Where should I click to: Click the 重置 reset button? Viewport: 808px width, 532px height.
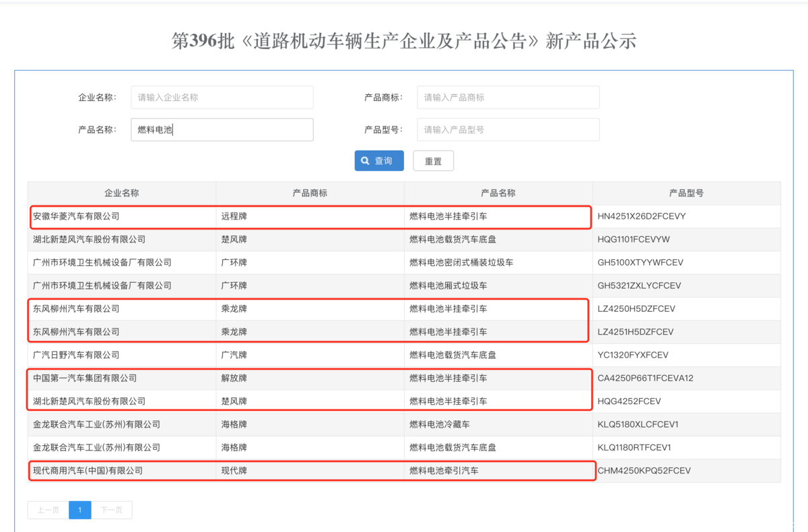433,161
